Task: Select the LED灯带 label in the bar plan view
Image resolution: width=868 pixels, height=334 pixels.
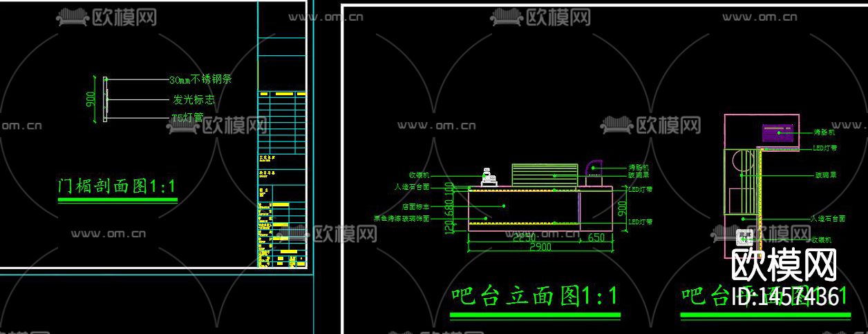Action: click(824, 148)
